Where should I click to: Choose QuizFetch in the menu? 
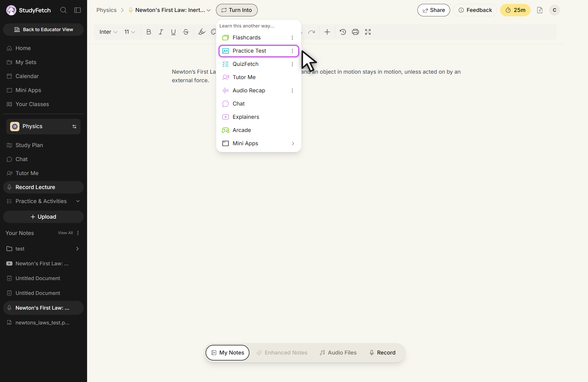[259, 64]
